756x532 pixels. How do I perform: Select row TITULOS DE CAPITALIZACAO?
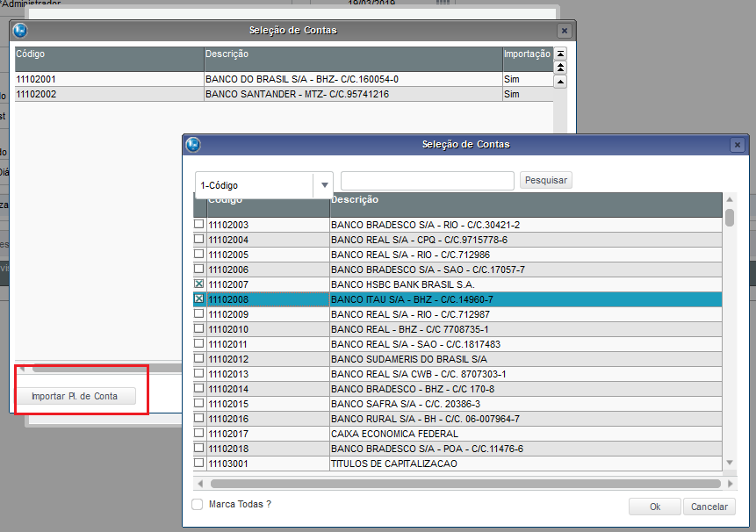[457, 464]
